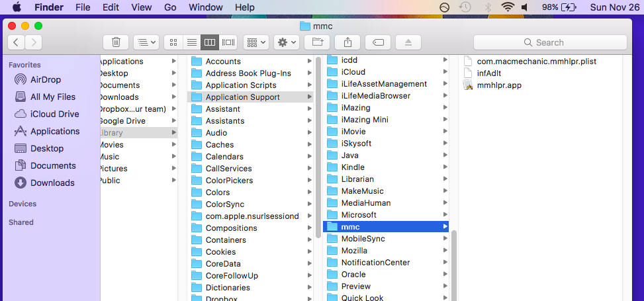The image size is (644, 301).
Task: Open the Finder menu
Action: coord(49,7)
